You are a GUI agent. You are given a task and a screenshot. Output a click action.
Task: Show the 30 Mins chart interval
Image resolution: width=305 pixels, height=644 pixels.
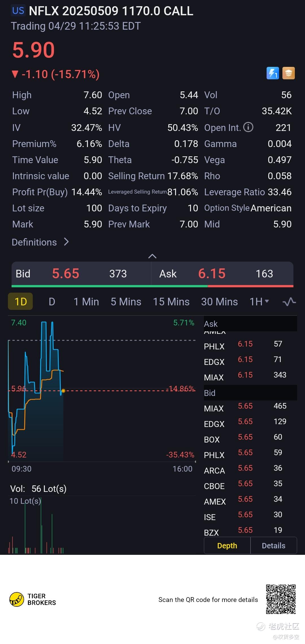coord(219,302)
